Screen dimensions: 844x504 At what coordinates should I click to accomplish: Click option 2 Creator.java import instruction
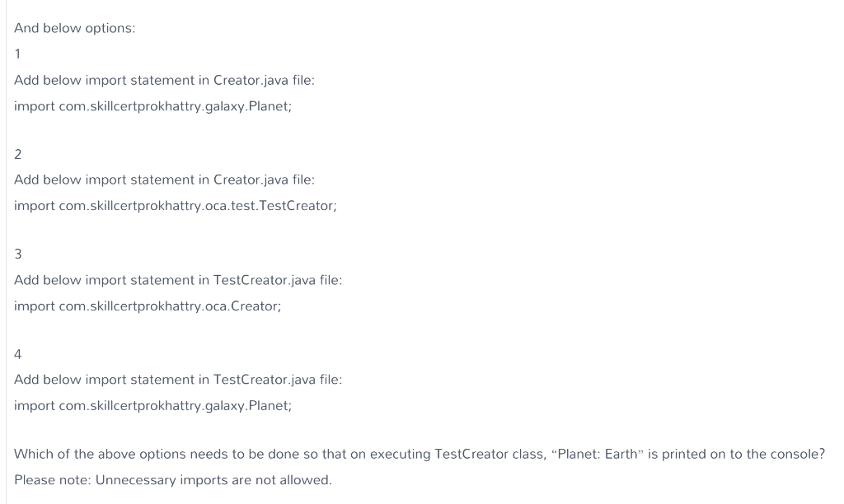pyautogui.click(x=164, y=180)
